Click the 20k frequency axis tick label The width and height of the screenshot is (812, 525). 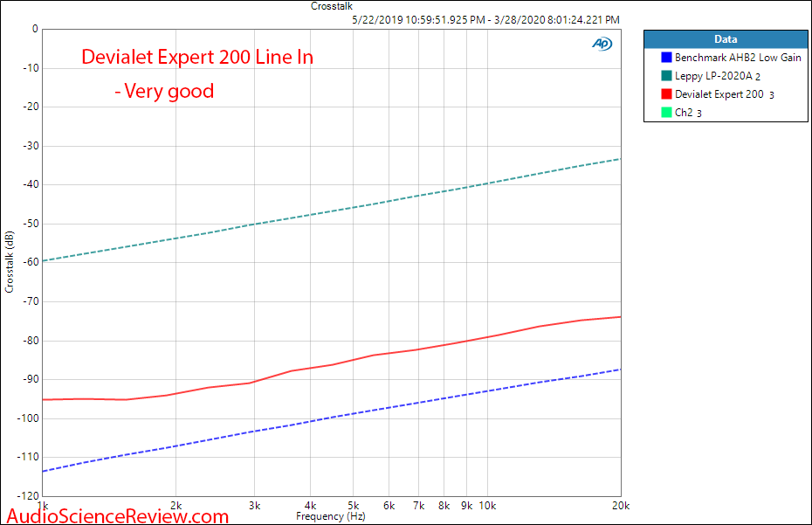click(621, 506)
